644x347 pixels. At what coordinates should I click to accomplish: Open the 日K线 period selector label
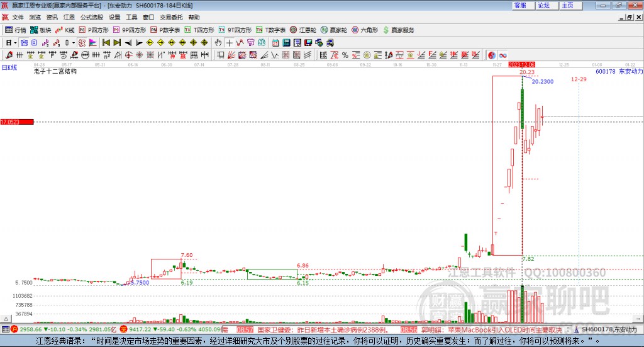9,67
